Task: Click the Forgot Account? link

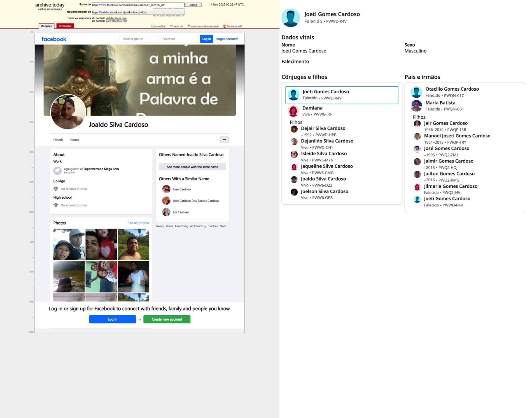Action: [227, 39]
